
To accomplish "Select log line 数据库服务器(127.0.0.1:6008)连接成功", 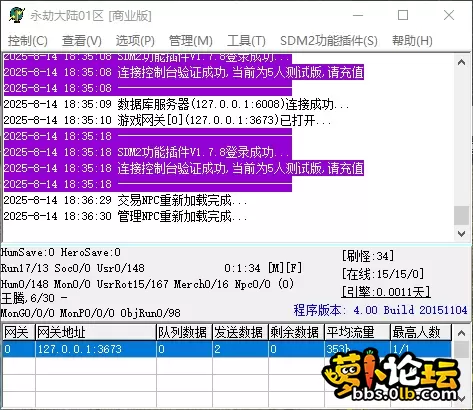I will [x=176, y=104].
